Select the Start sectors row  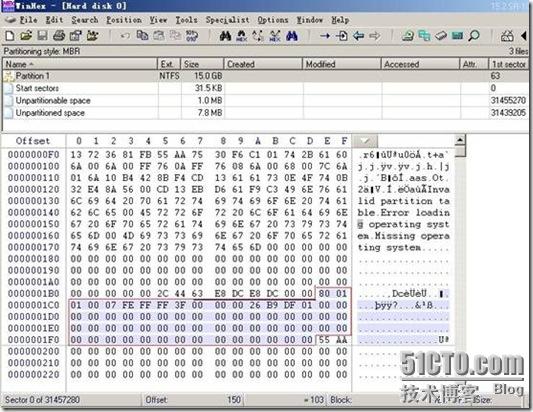(265, 88)
